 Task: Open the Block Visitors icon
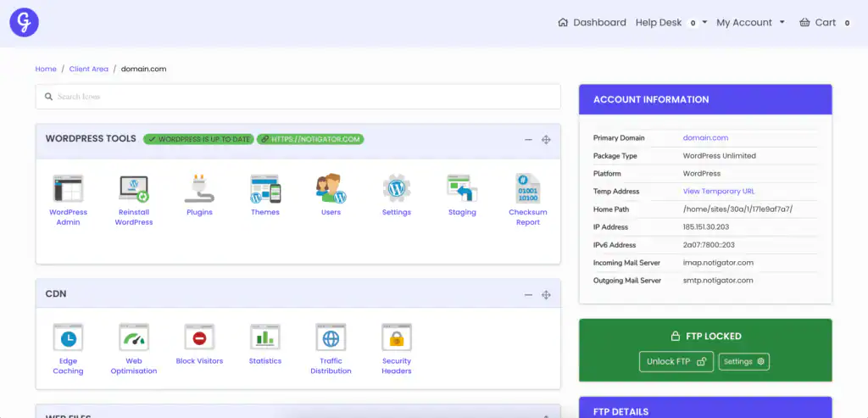tap(199, 337)
